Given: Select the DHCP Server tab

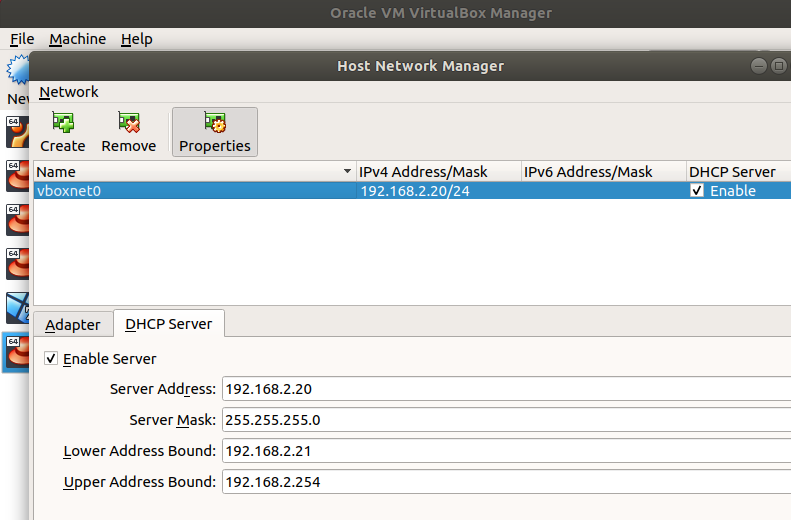Looking at the screenshot, I should click(x=169, y=324).
